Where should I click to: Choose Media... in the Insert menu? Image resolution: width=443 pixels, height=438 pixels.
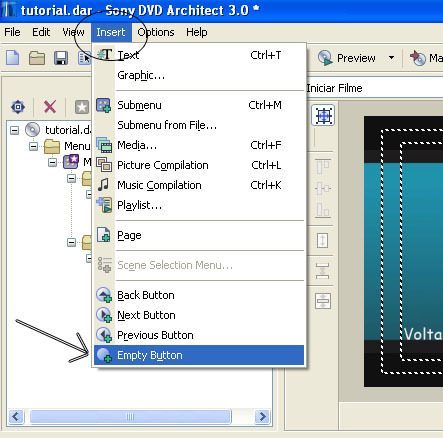tap(199, 145)
